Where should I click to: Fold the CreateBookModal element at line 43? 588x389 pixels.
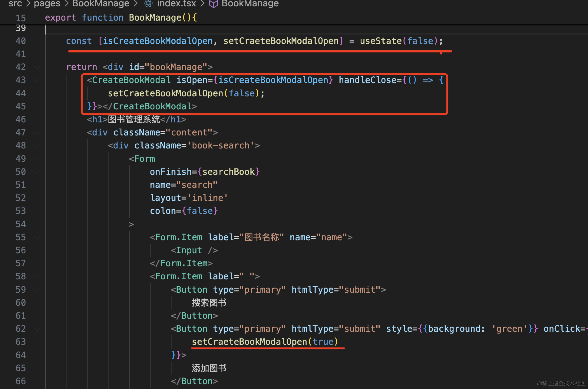pos(37,80)
